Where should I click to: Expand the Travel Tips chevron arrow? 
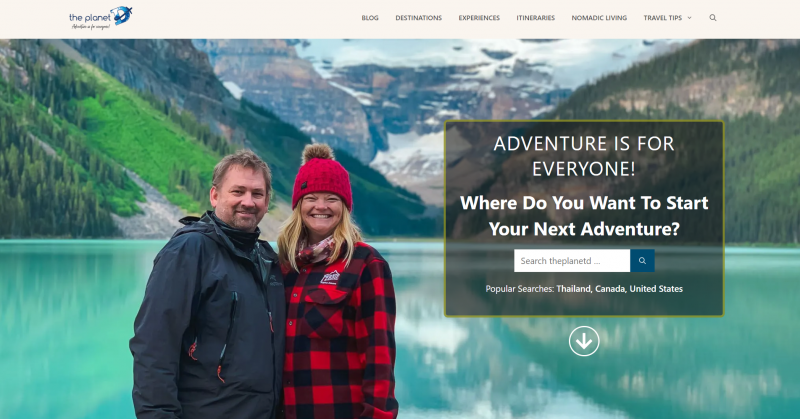click(x=689, y=18)
